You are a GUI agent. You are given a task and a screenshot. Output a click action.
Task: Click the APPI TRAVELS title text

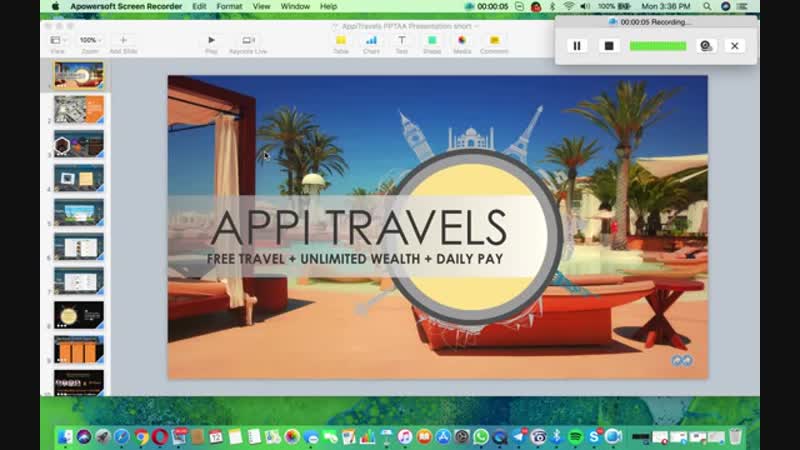pos(359,227)
